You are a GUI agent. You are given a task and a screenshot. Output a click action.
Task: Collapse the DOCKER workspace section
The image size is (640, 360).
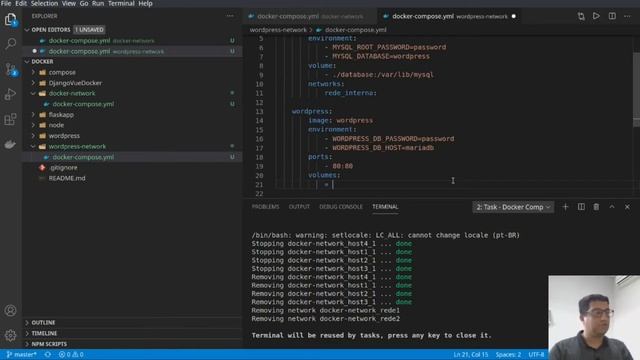[x=27, y=62]
